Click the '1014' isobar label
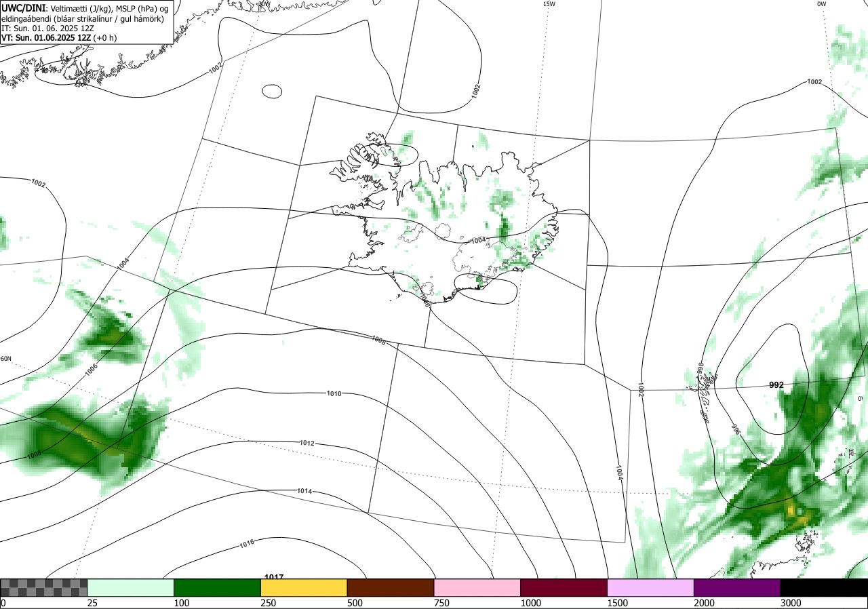This screenshot has height=609, width=868. 304,491
